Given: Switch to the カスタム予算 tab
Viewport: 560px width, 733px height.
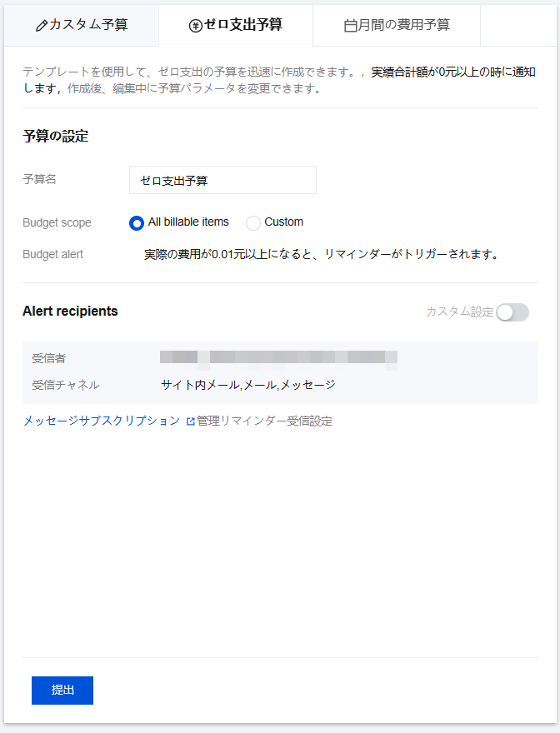Looking at the screenshot, I should tap(82, 25).
